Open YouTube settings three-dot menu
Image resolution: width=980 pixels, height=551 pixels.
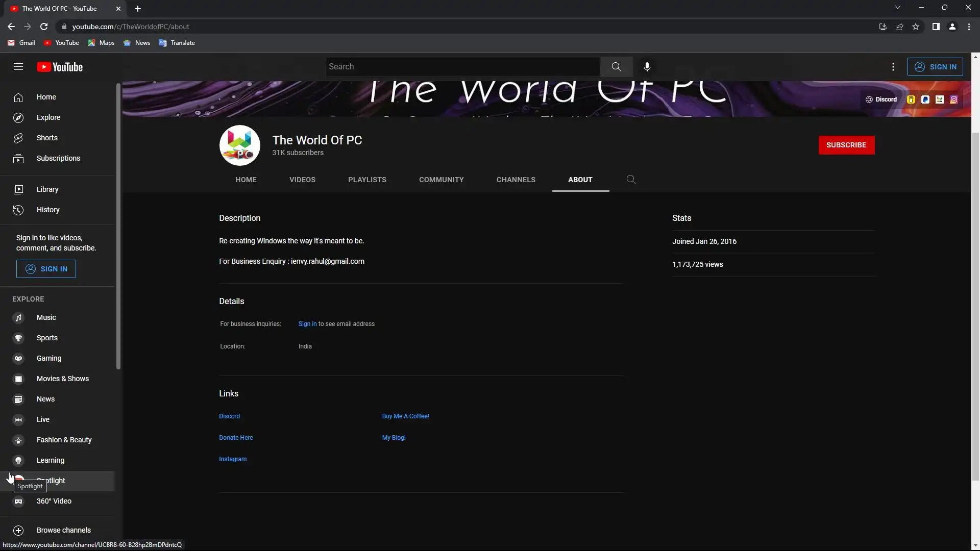pyautogui.click(x=893, y=67)
